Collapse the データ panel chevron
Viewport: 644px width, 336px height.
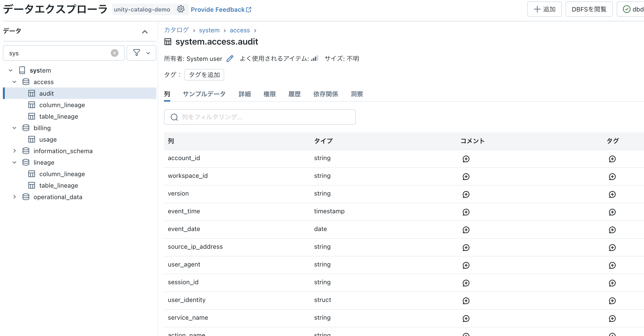pos(145,32)
